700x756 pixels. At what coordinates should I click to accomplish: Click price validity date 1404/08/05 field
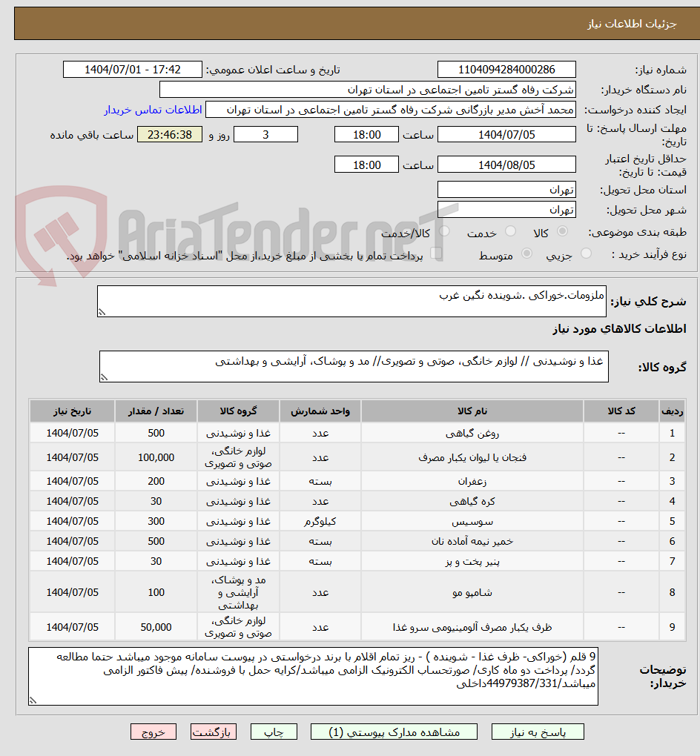pyautogui.click(x=506, y=165)
